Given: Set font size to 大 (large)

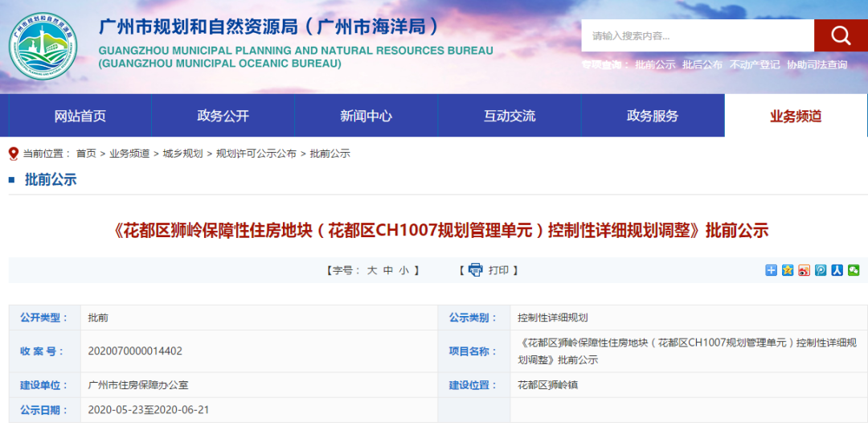Looking at the screenshot, I should (x=372, y=271).
